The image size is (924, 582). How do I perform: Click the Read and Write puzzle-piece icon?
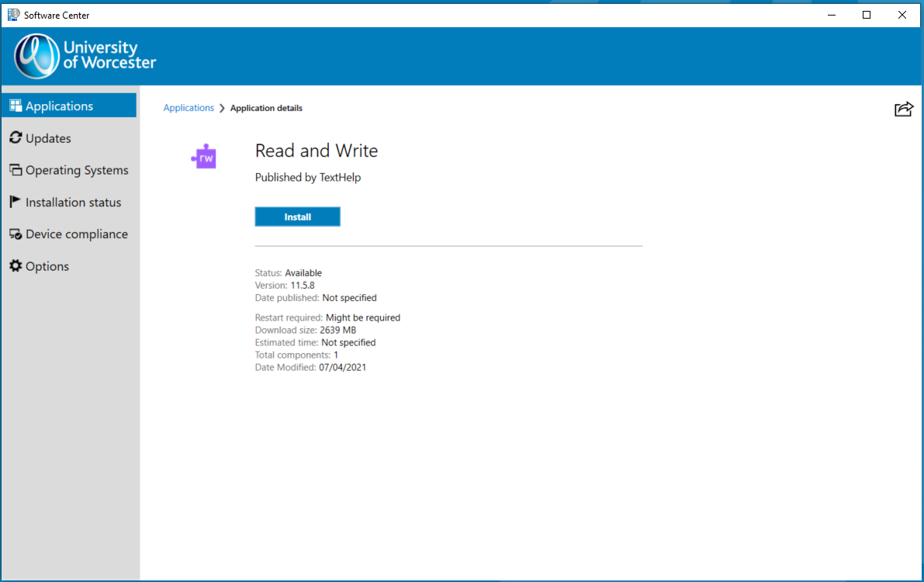pos(203,156)
